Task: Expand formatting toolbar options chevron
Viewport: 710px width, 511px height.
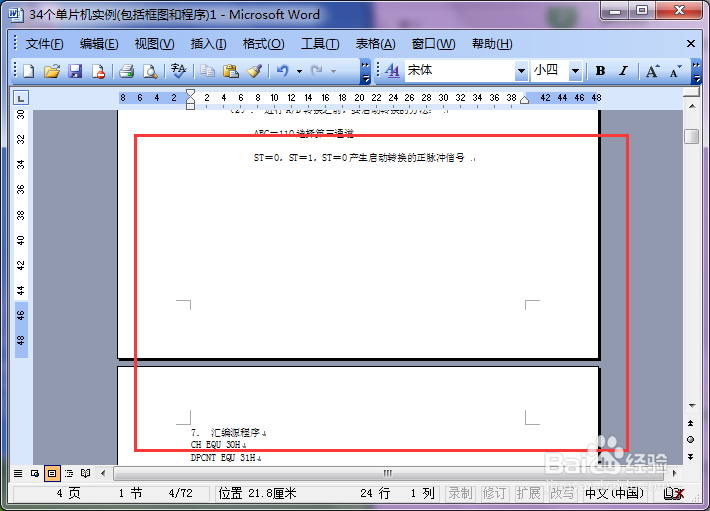Action: [696, 72]
